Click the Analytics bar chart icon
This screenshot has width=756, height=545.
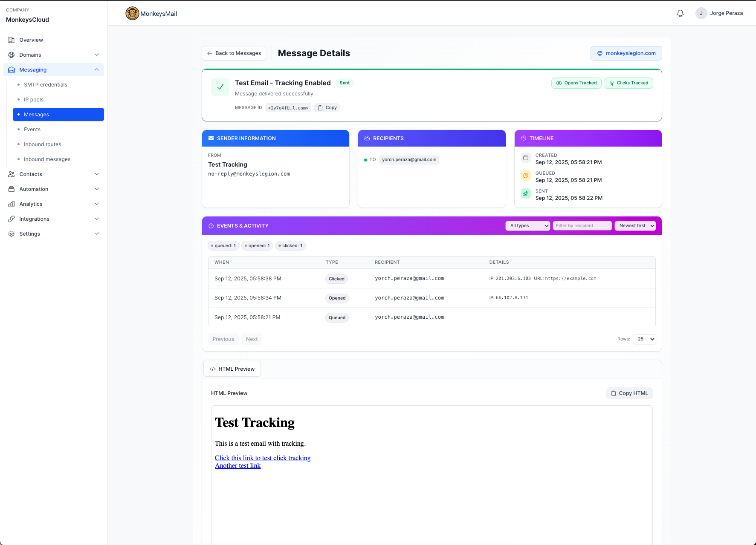click(12, 204)
